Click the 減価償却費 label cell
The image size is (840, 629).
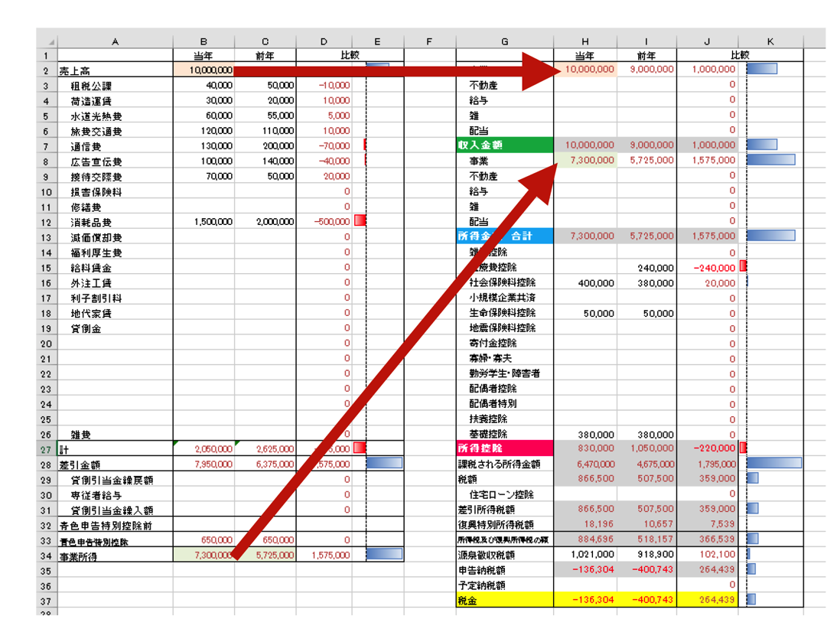coord(116,237)
